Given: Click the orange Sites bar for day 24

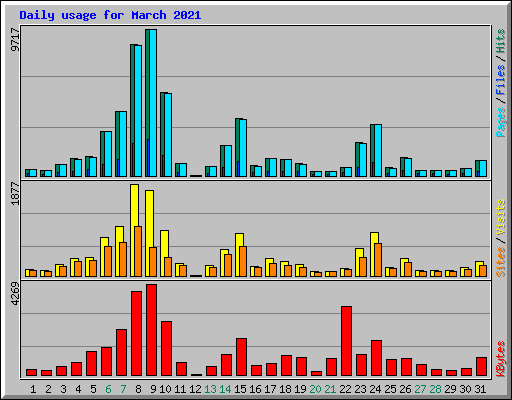Looking at the screenshot, I should 378,260.
